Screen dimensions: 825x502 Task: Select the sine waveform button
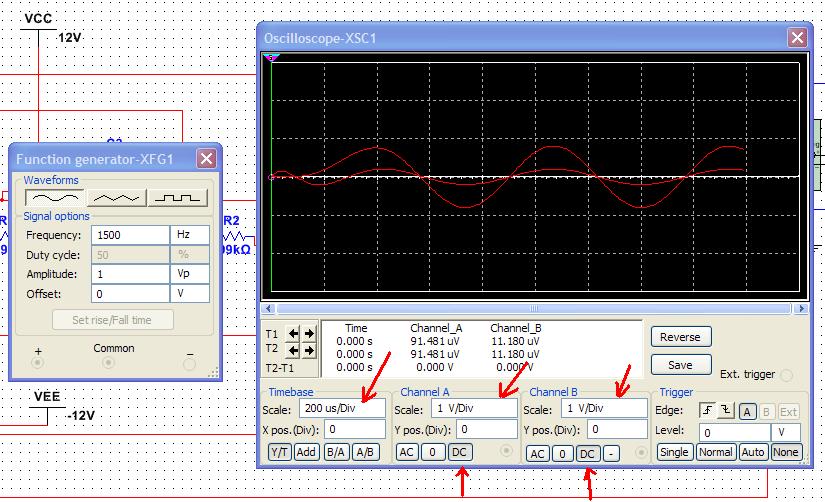[53, 198]
